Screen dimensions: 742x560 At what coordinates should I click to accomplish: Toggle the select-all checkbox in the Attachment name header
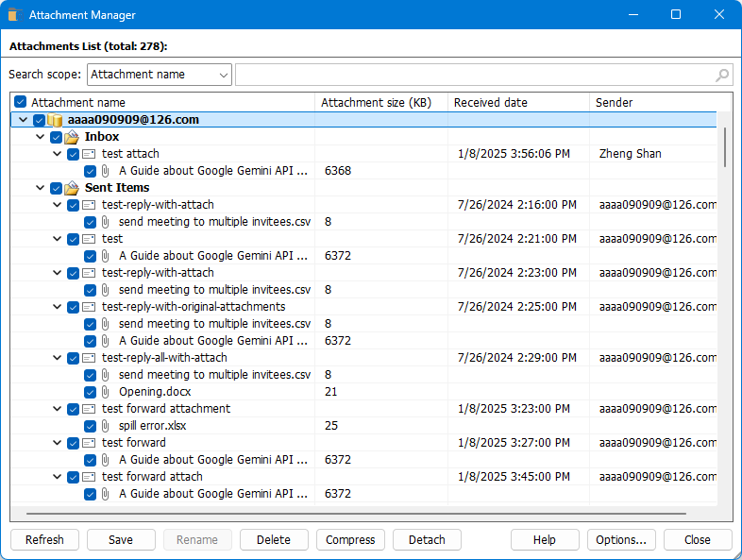pos(21,102)
